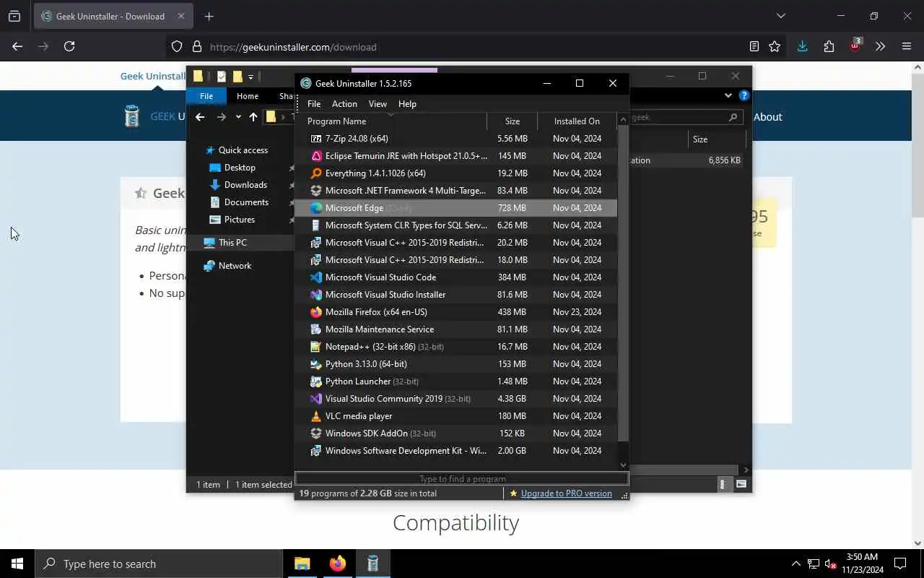Click the Notepad++ program icon
Screen dimensions: 924x578
coord(316,346)
